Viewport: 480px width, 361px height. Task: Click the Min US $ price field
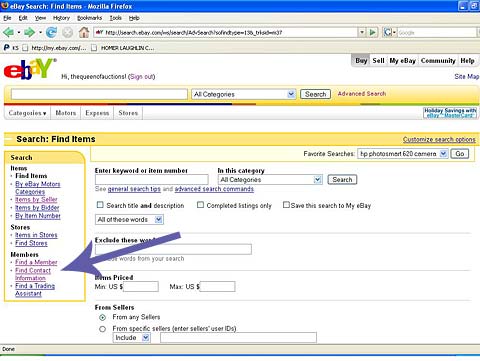(141, 286)
